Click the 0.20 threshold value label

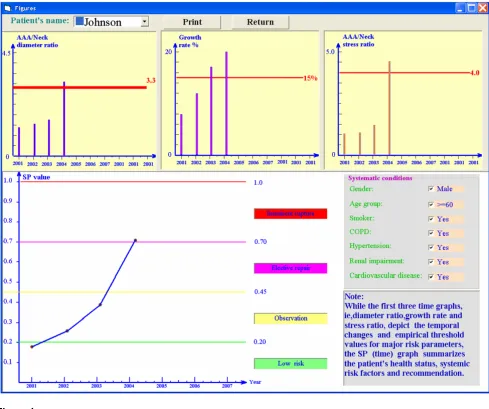(x=260, y=342)
